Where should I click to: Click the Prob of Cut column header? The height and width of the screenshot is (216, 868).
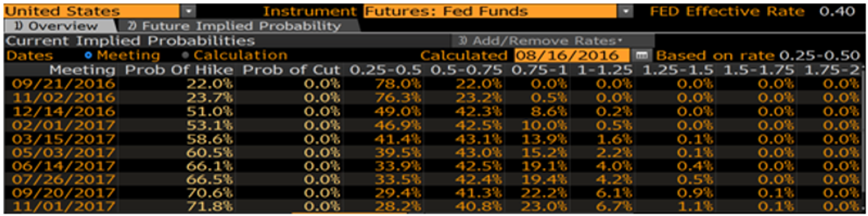click(291, 70)
